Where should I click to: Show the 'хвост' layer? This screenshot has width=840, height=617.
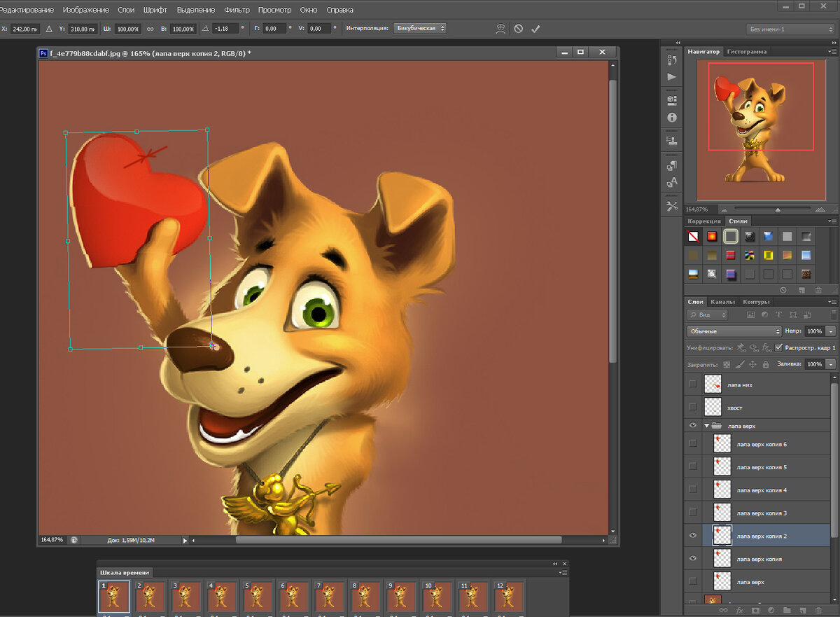pyautogui.click(x=692, y=406)
